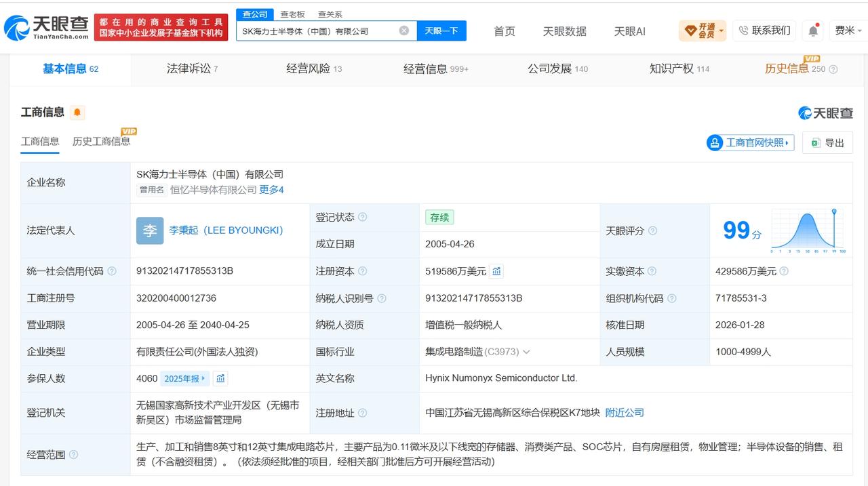
Task: Open the 经营风险 tab
Action: [x=314, y=68]
